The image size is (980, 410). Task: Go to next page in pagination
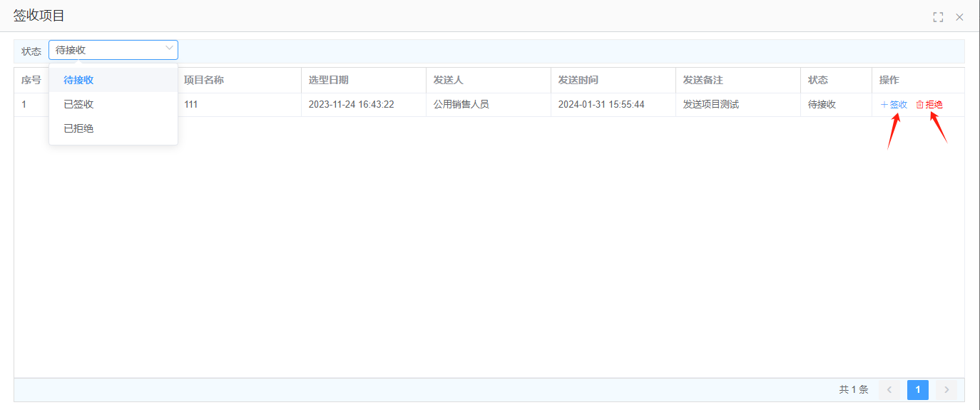pyautogui.click(x=946, y=389)
